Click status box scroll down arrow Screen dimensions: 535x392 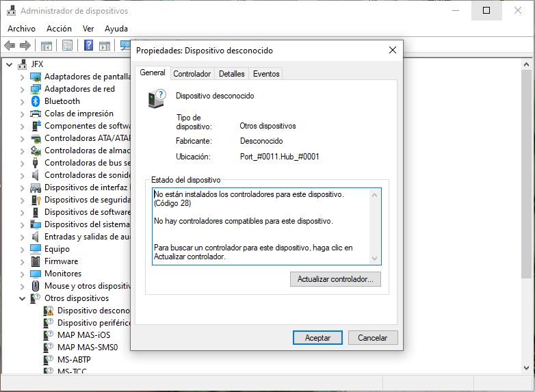(374, 259)
